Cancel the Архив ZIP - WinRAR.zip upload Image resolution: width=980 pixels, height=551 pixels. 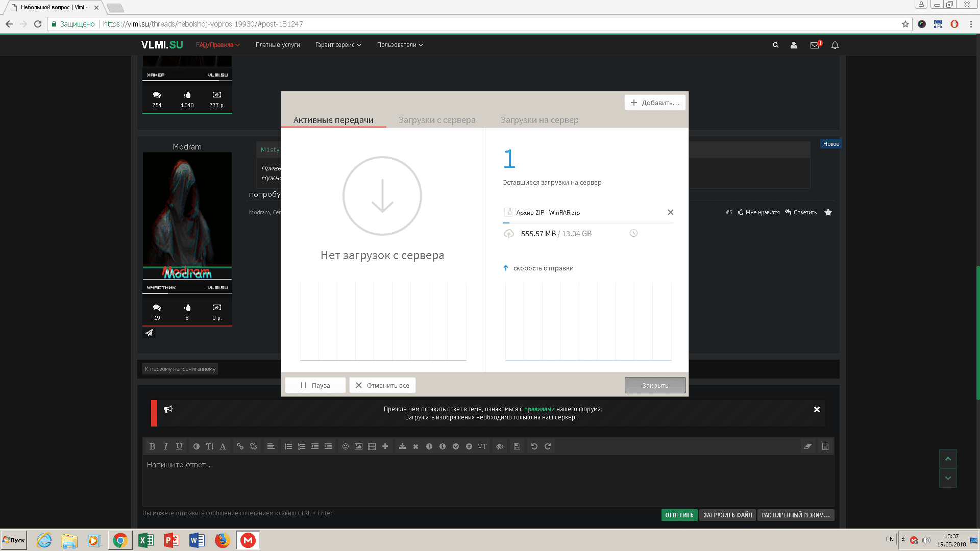[x=671, y=212]
